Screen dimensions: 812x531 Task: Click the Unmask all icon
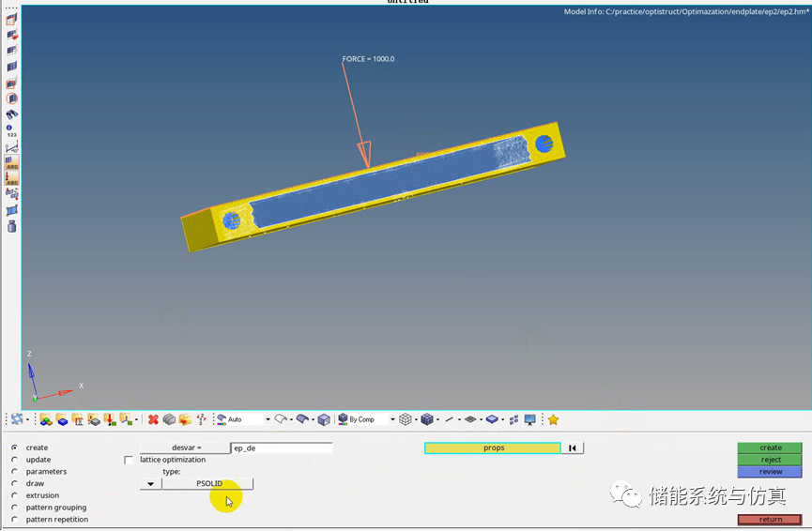11,67
